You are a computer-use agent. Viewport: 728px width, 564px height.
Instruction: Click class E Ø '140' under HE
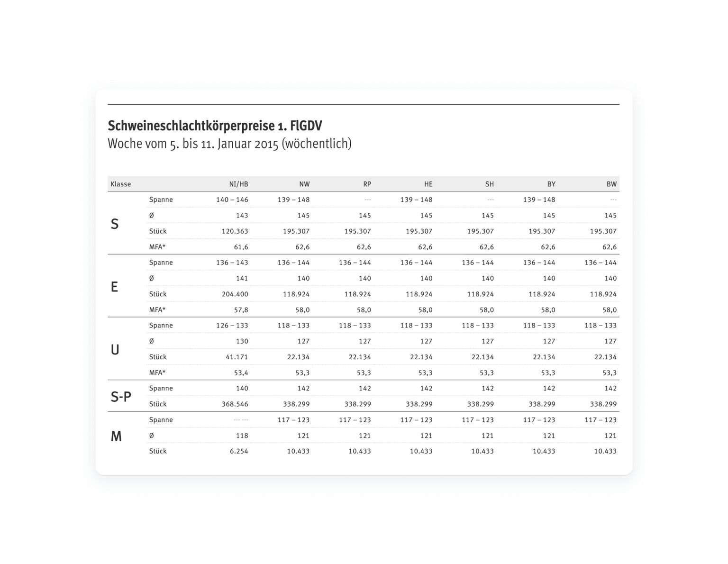[427, 278]
